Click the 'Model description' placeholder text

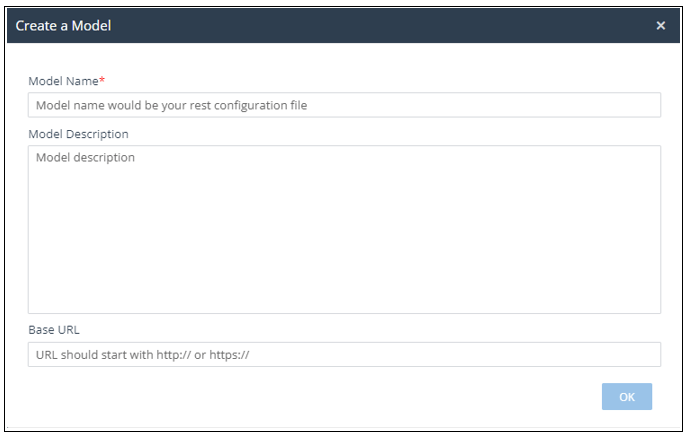(85, 158)
